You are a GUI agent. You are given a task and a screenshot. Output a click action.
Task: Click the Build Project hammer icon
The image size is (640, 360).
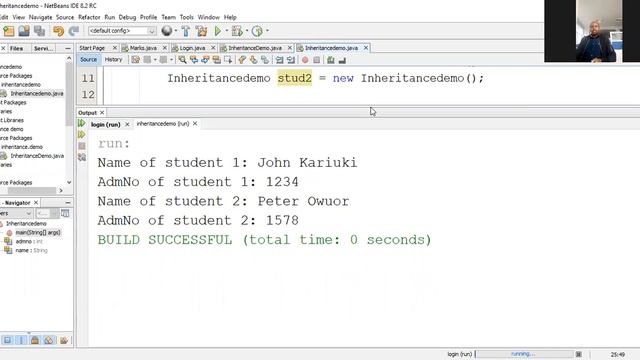(x=186, y=31)
